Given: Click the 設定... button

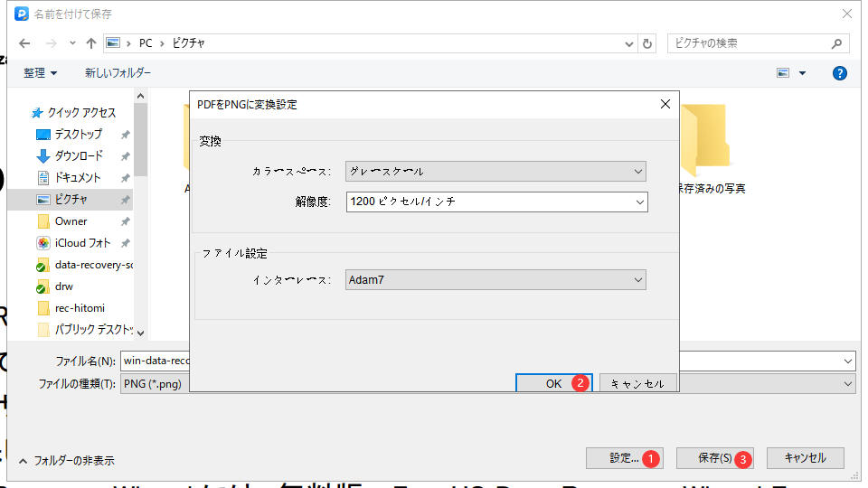Looking at the screenshot, I should pos(625,458).
